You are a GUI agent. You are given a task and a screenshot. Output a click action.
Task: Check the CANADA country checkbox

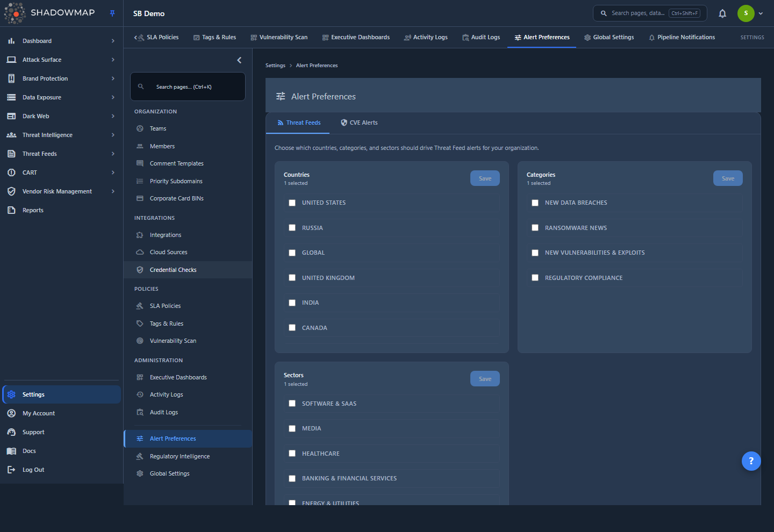point(292,328)
